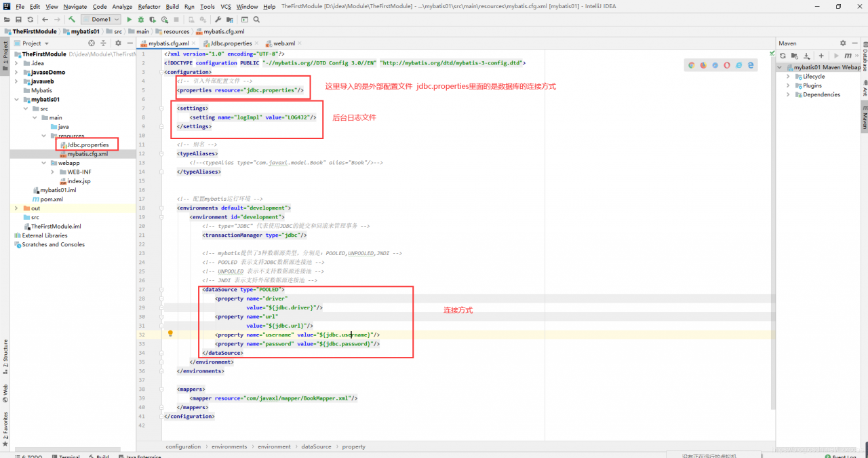Image resolution: width=868 pixels, height=458 pixels.
Task: Switch to the Jdbc.properties editor tab
Action: [x=231, y=43]
